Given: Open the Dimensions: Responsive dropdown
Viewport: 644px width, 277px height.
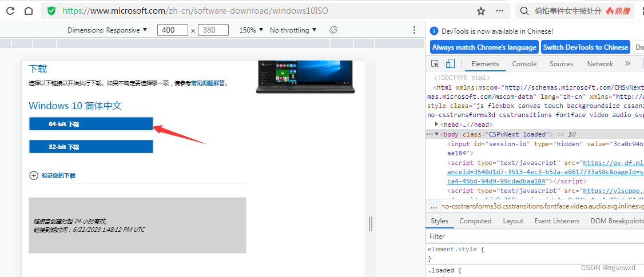Looking at the screenshot, I should coord(107,30).
